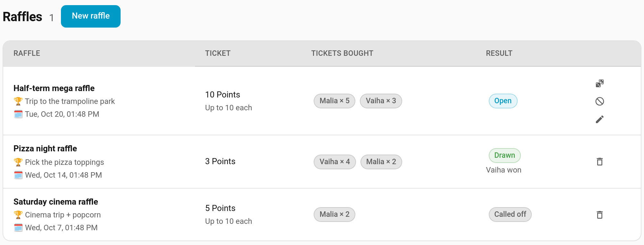
Task: Click Malia × 2 chip in Saturday cinema row
Action: point(335,215)
